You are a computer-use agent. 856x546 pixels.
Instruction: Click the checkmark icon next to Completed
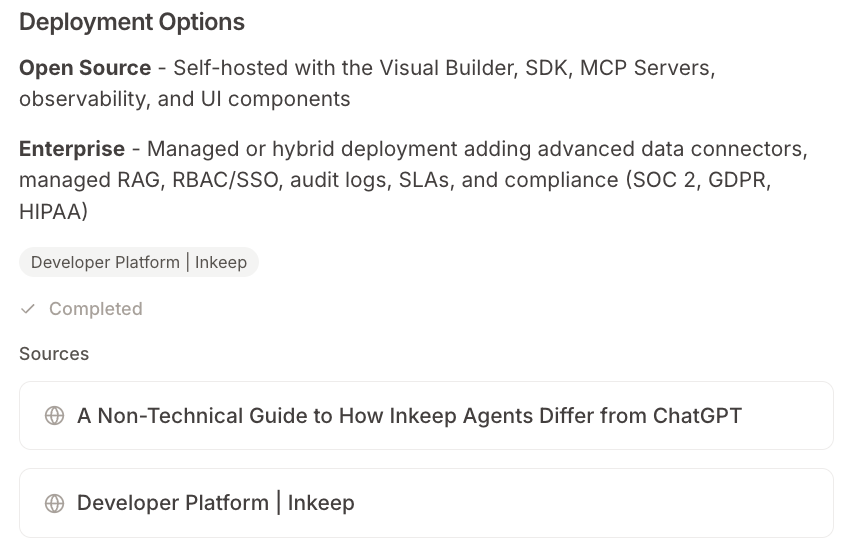[28, 309]
